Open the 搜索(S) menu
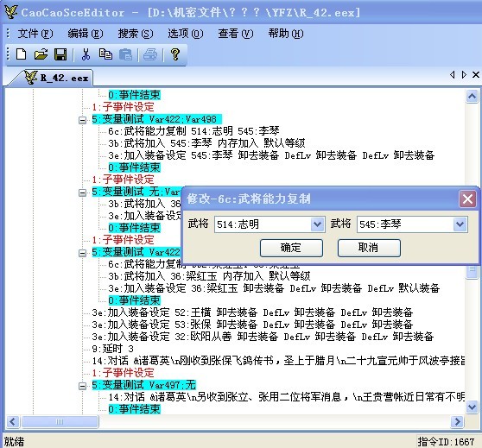Viewport: 482px width, 448px height. 136,34
